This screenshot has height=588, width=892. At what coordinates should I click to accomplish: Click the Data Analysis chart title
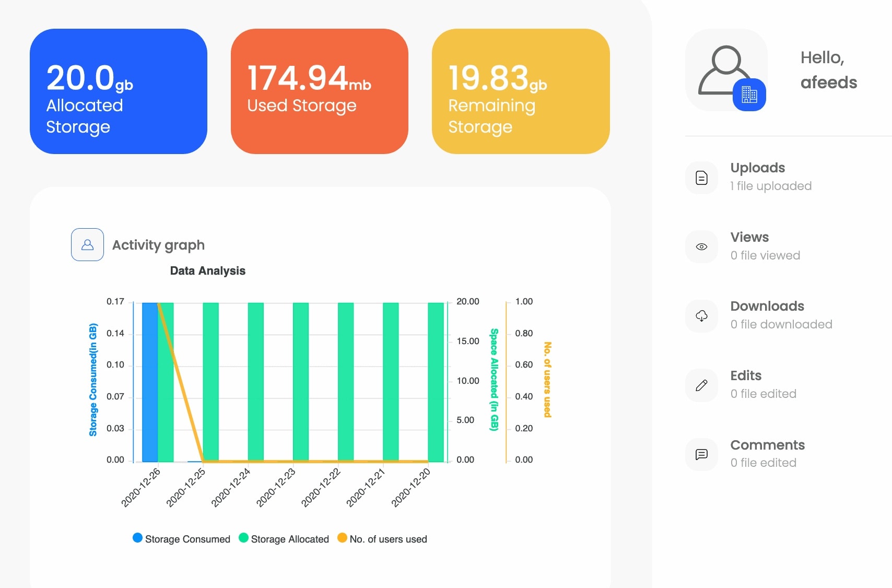click(x=208, y=271)
